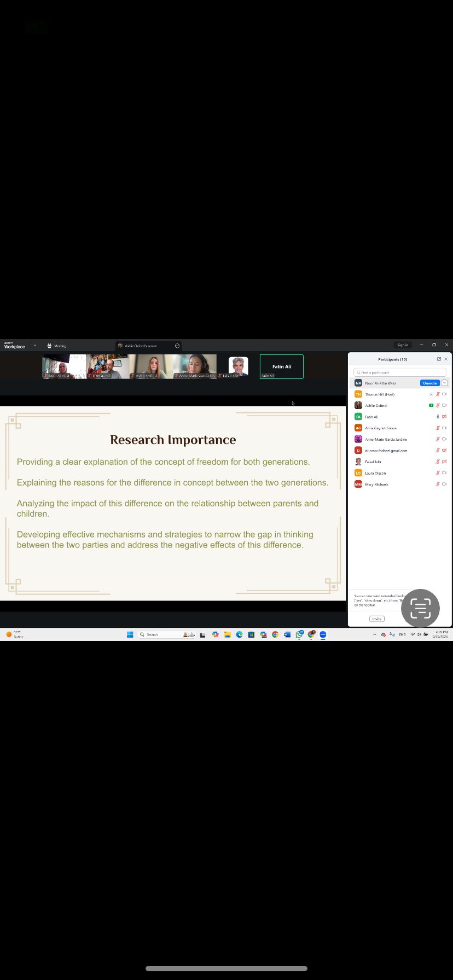This screenshot has height=980, width=453.
Task: Open the screen scan floating button
Action: 420,608
